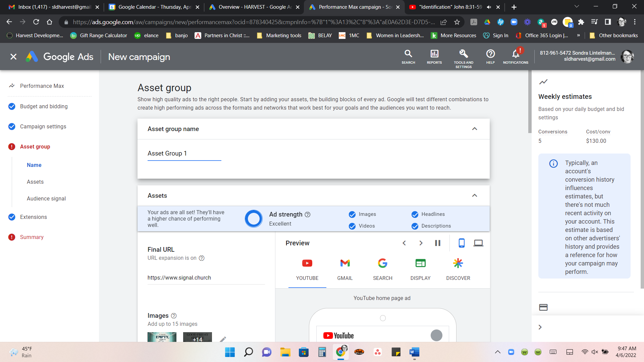Click the pause preview playback button
This screenshot has width=644, height=362.
coord(437,243)
